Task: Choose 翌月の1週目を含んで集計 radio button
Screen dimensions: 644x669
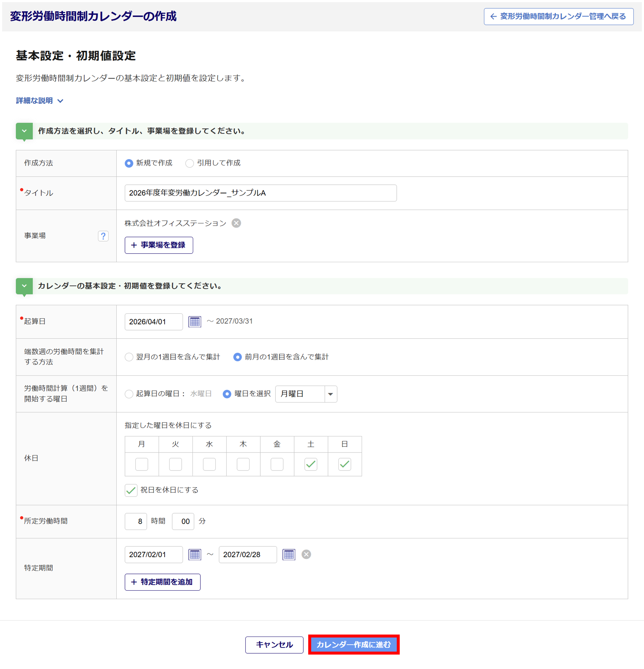Action: [x=129, y=357]
